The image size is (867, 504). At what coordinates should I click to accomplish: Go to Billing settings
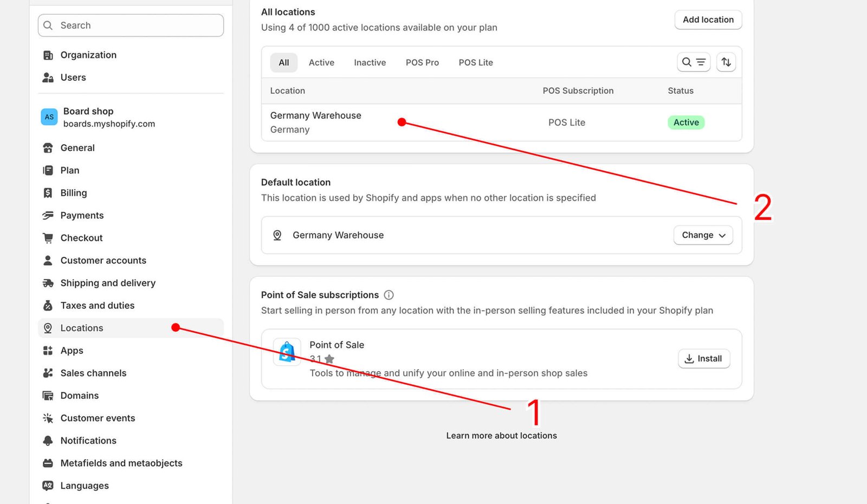131,193
